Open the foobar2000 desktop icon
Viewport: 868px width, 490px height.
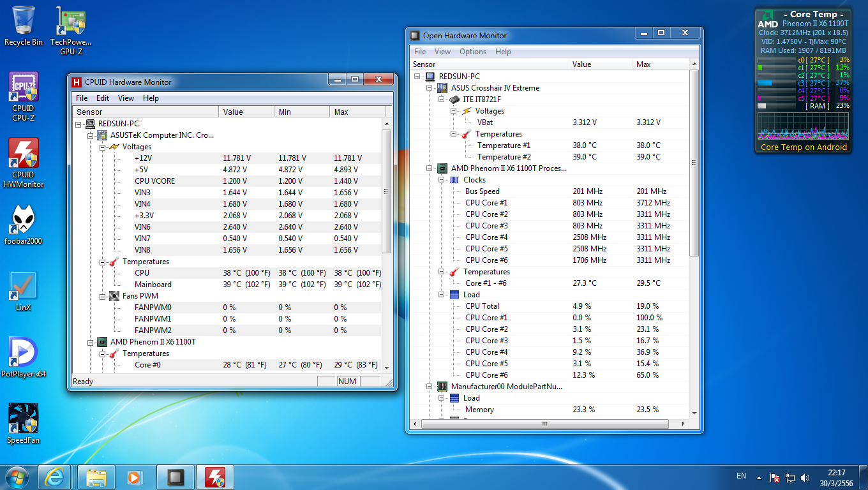pos(23,221)
